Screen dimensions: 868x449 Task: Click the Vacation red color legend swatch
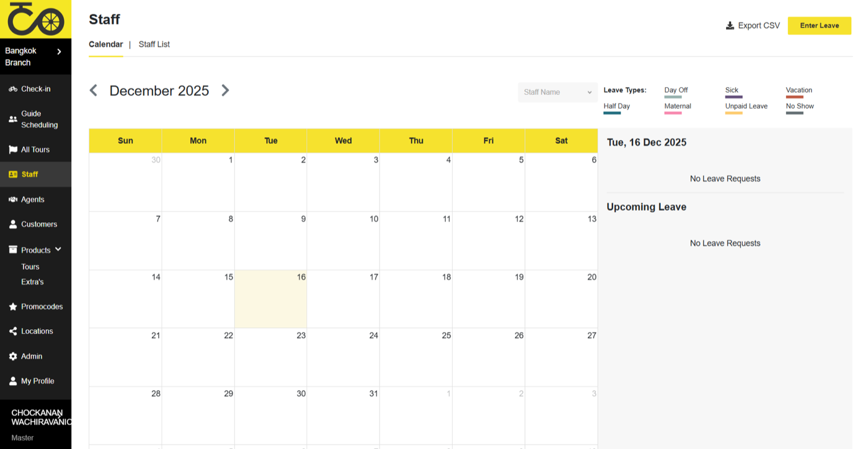tap(794, 97)
